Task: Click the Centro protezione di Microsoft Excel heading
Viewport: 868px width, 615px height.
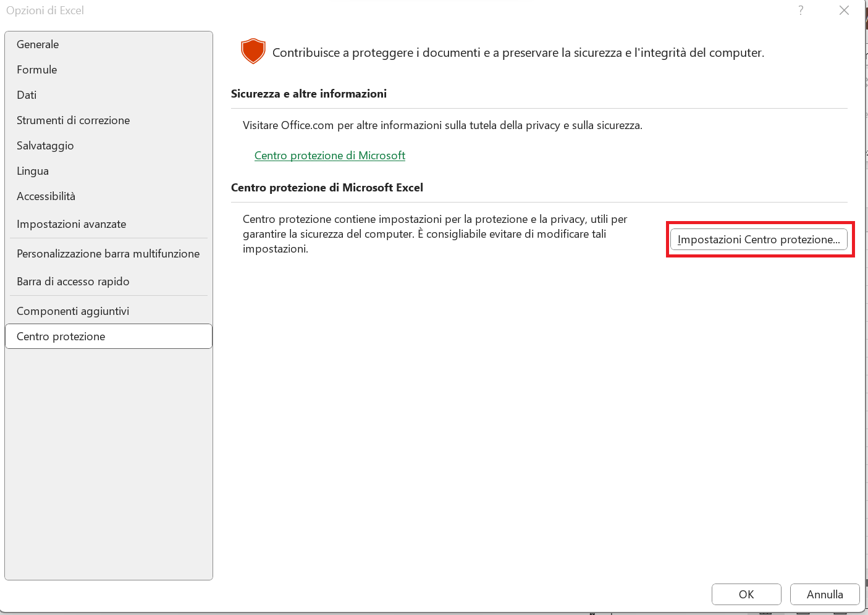Action: point(327,188)
